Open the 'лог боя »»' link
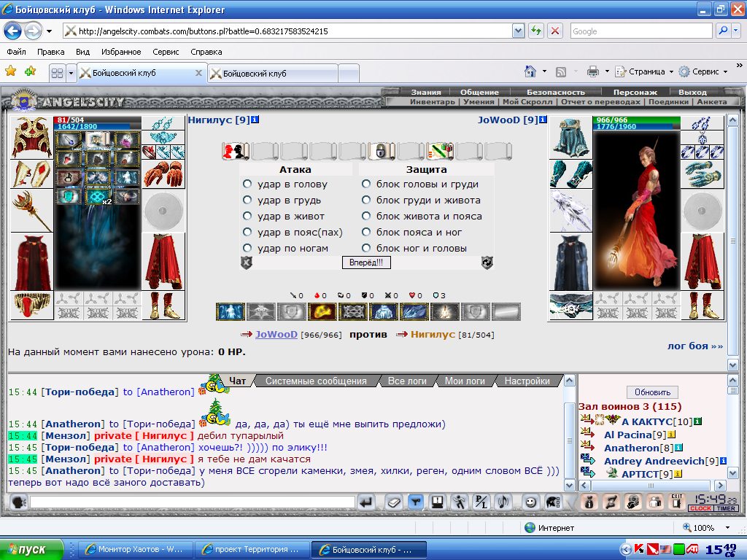The image size is (747, 560). pyautogui.click(x=695, y=346)
